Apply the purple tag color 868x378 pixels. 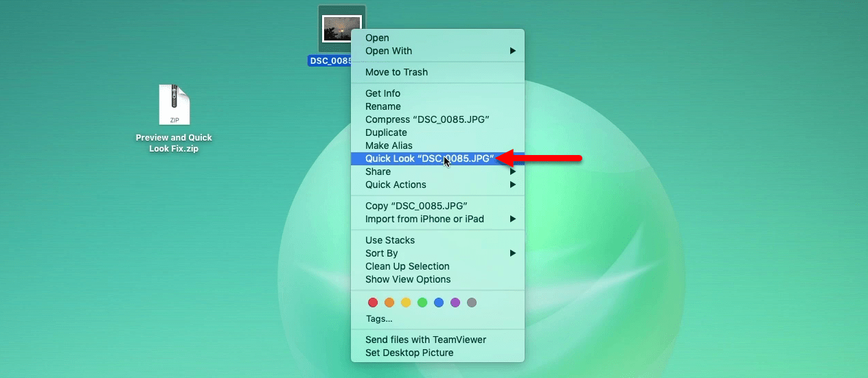(x=455, y=303)
